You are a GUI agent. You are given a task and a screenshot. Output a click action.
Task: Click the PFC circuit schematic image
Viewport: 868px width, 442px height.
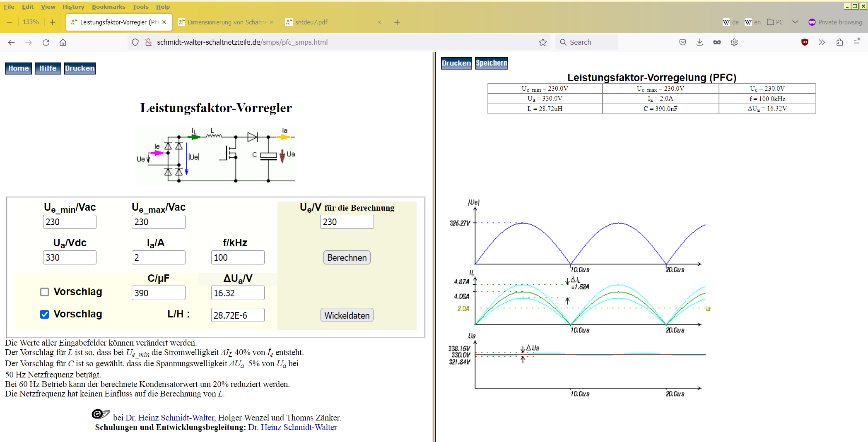(x=216, y=156)
